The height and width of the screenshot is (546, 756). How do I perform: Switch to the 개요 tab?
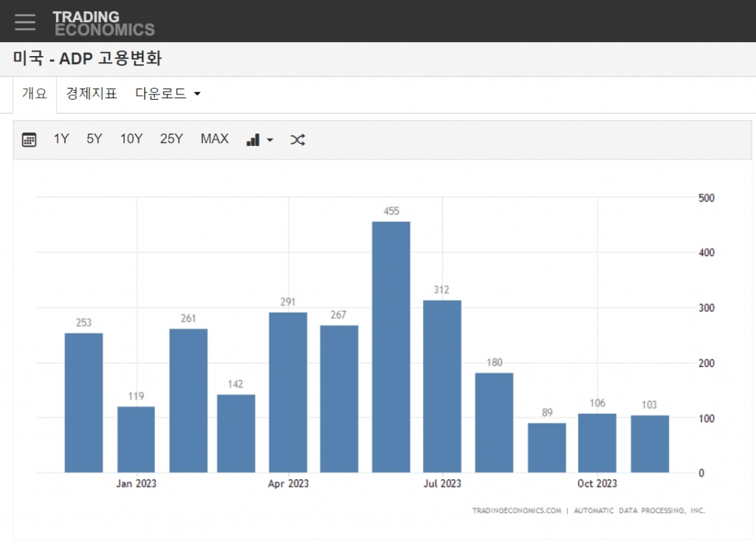35,94
